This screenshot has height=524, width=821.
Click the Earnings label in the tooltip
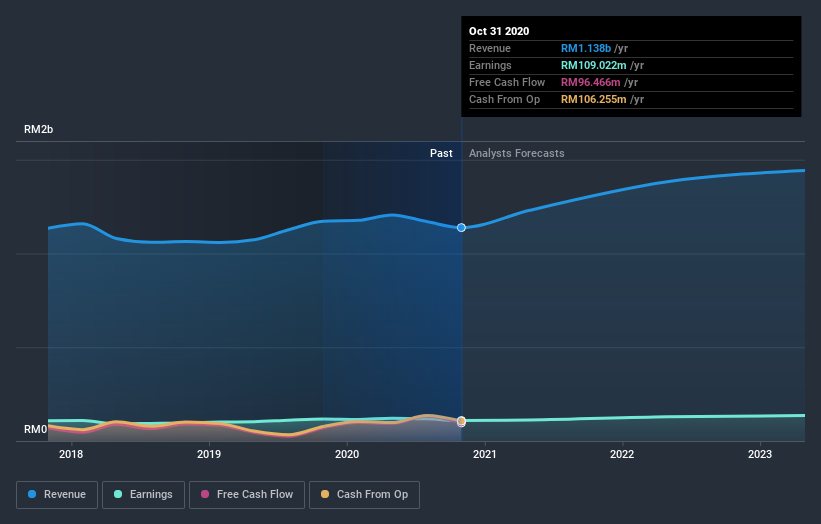490,65
